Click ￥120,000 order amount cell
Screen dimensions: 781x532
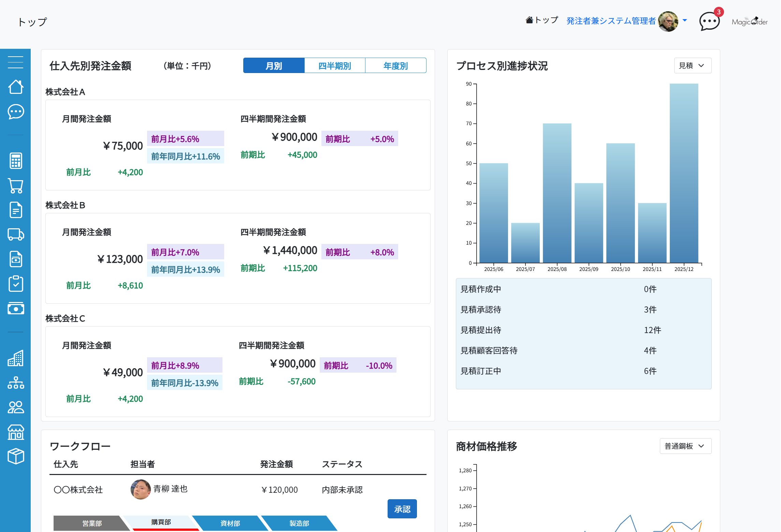pyautogui.click(x=279, y=489)
